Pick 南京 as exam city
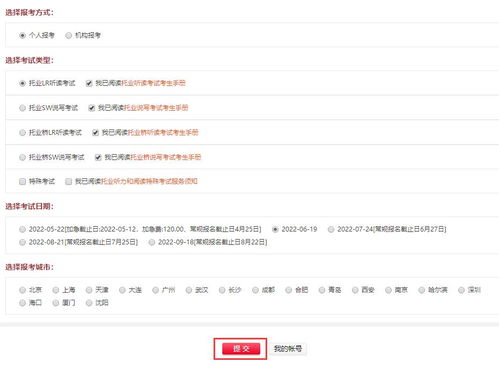 click(x=388, y=290)
